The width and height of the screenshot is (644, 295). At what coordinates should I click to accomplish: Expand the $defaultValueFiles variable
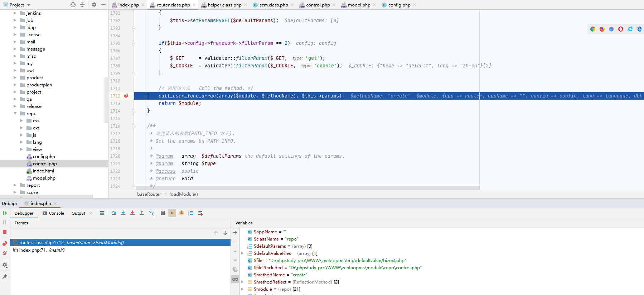[242, 253]
